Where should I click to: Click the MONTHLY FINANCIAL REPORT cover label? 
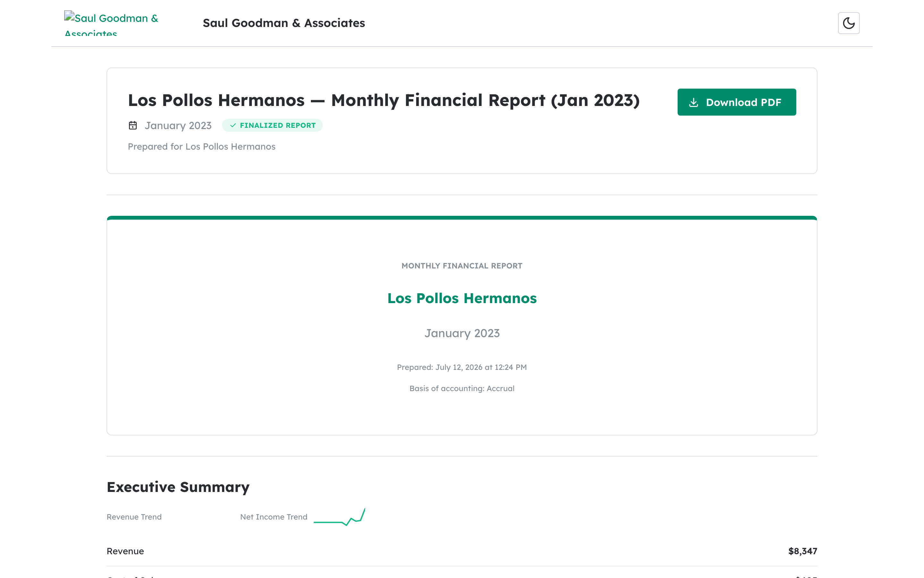point(462,266)
